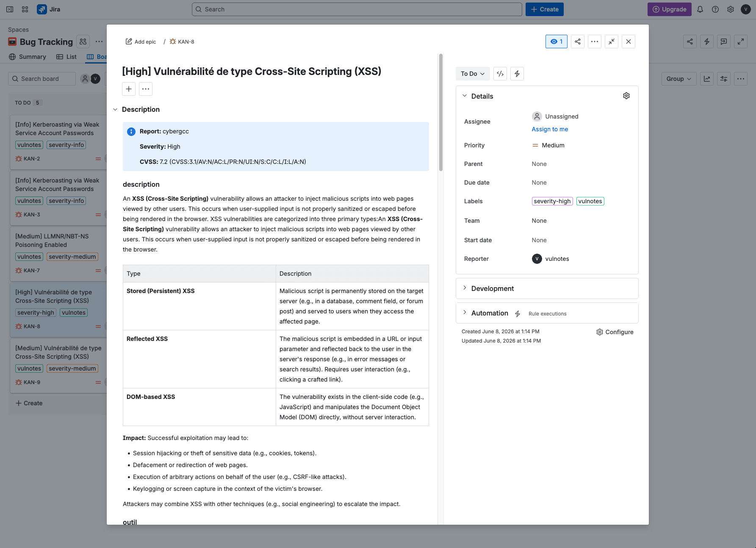Click the Create button in top bar

tap(545, 9)
